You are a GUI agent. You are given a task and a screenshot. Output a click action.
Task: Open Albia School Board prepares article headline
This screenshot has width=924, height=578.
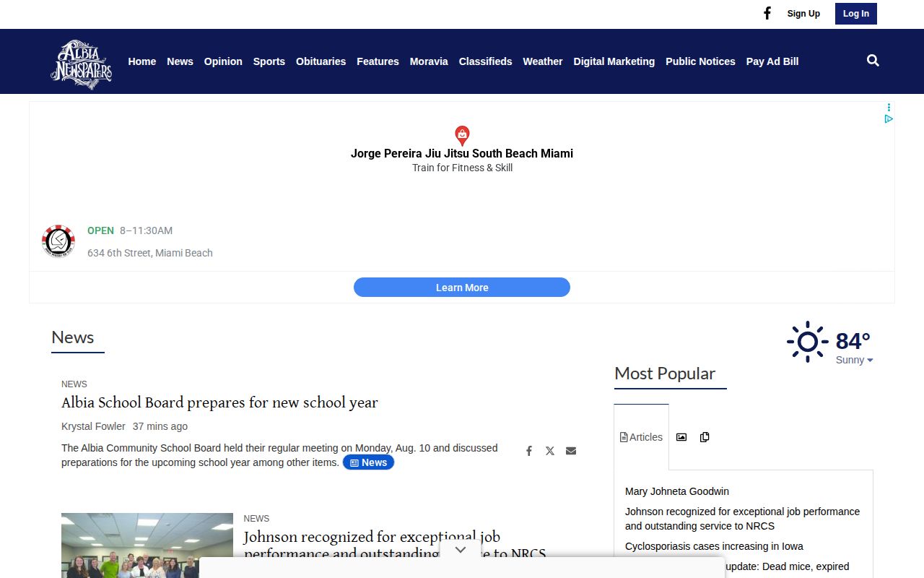219,402
